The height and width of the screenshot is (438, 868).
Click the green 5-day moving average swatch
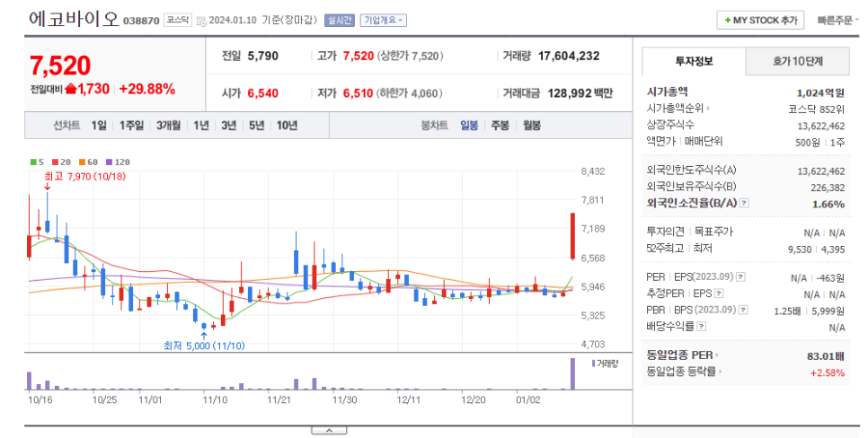click(33, 162)
